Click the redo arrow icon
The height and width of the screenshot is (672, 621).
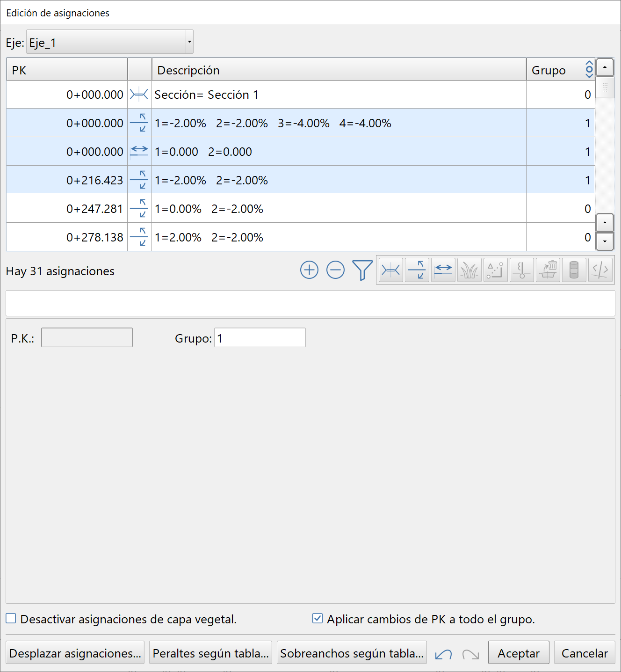tap(470, 654)
